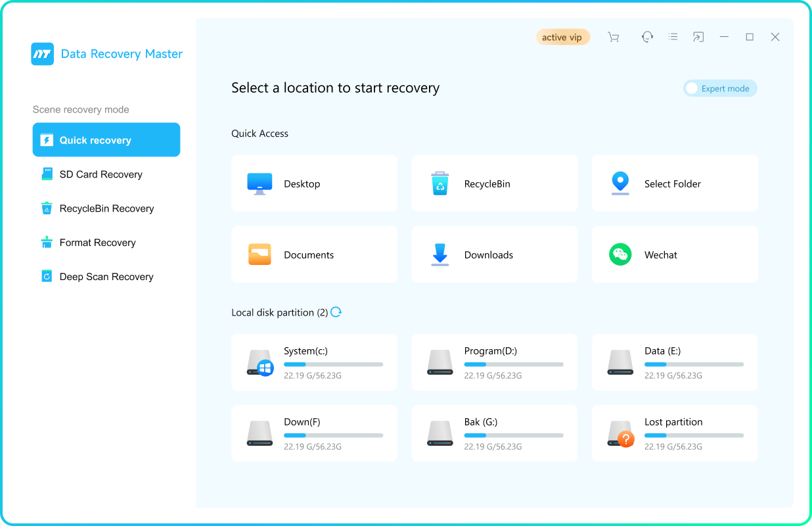Click the RecycleBin Recovery sidebar icon

pyautogui.click(x=47, y=208)
